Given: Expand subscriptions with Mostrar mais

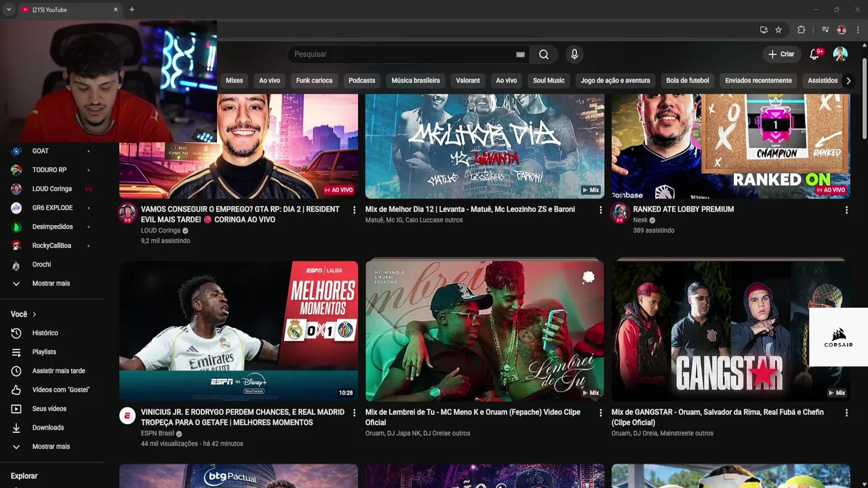Looking at the screenshot, I should click(x=52, y=284).
